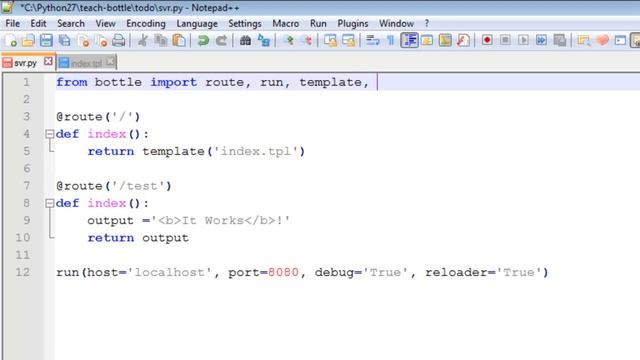Click the console window toolbar icon
Screen dimensions: 640x360
620,40
